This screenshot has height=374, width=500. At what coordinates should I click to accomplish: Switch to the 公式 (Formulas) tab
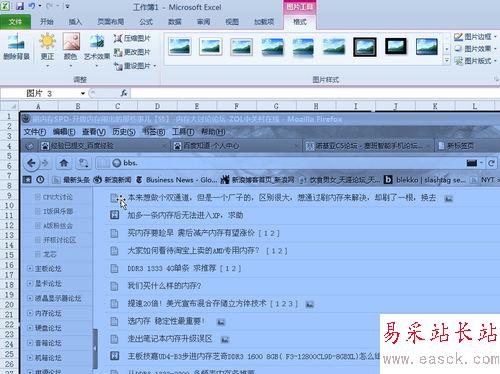(x=146, y=22)
